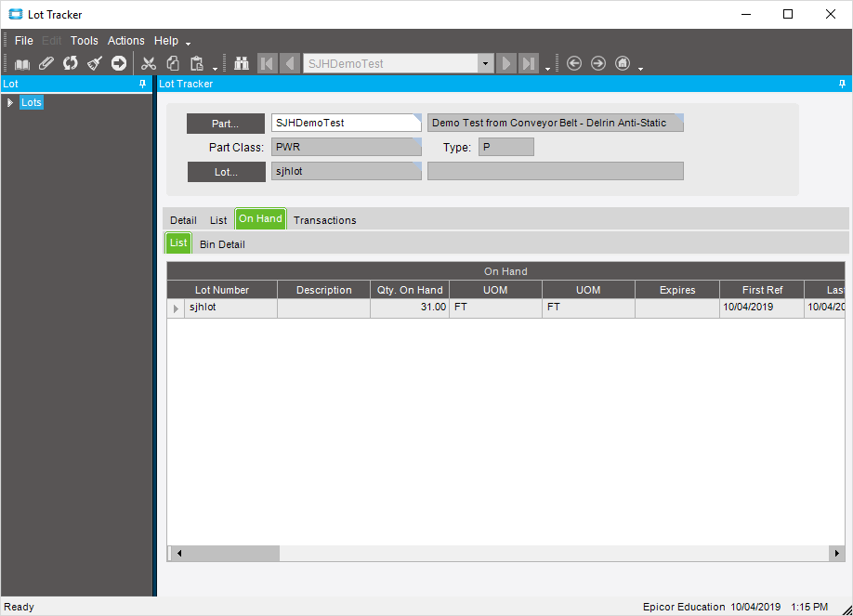Click the Copy pages icon
Screen dimensions: 853x616
(x=173, y=64)
